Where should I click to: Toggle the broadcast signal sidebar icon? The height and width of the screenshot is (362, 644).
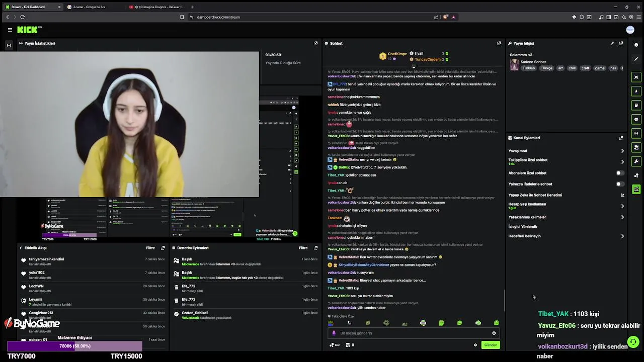pos(636,133)
